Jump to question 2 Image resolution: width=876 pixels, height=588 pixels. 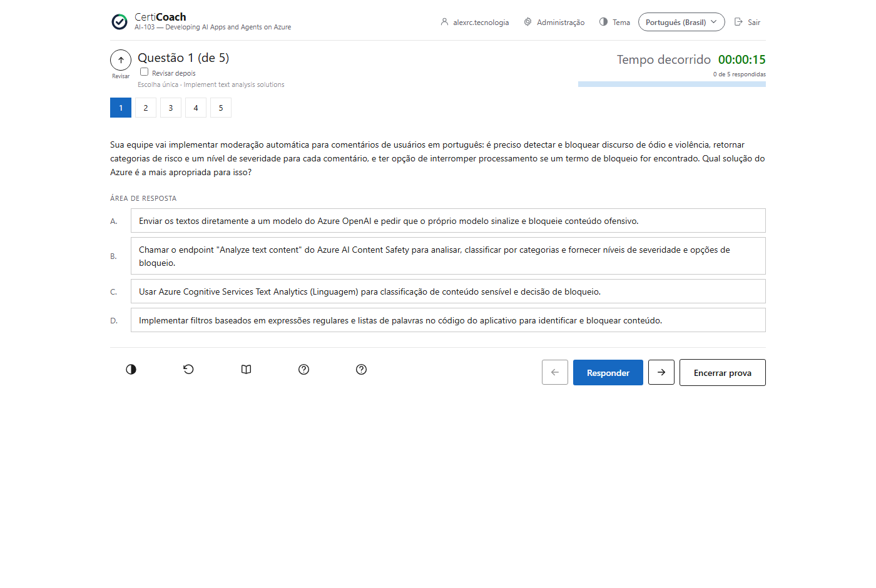point(146,108)
